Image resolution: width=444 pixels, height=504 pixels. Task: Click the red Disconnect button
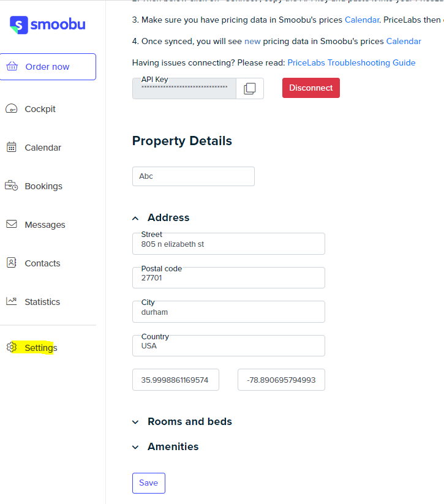pyautogui.click(x=311, y=88)
